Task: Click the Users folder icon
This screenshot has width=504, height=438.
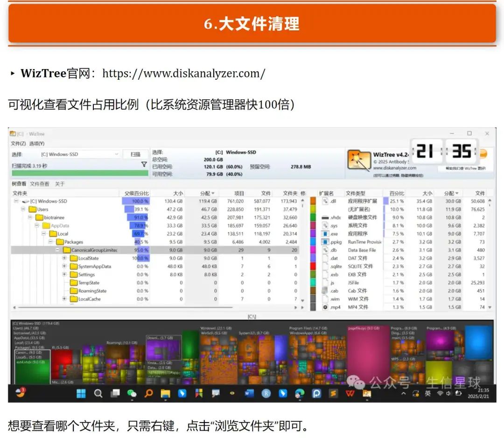Action: [32, 209]
